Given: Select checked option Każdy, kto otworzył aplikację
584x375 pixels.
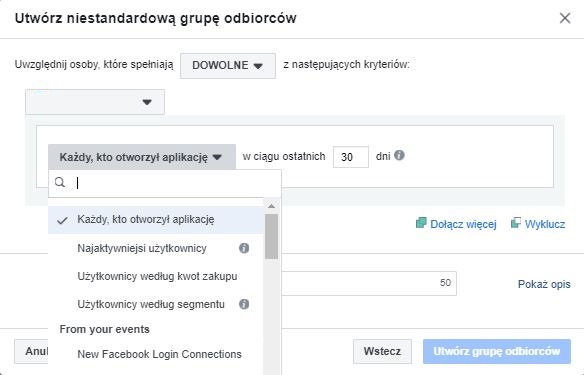Looking at the screenshot, I should [x=156, y=220].
